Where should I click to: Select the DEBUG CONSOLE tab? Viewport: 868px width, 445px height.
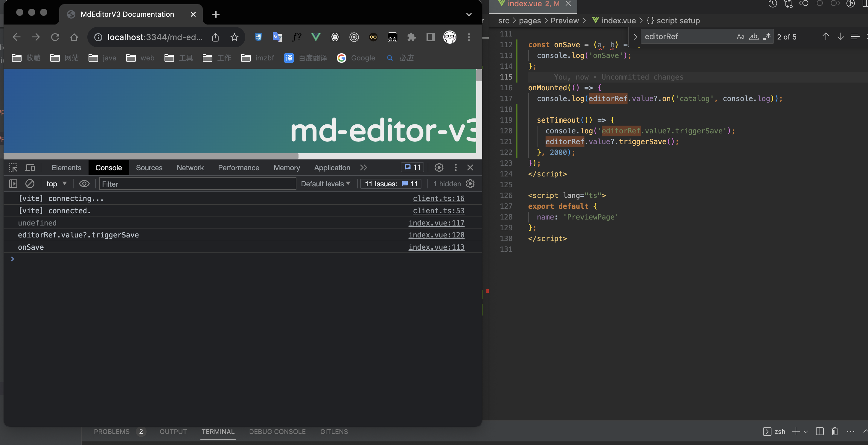(x=277, y=432)
